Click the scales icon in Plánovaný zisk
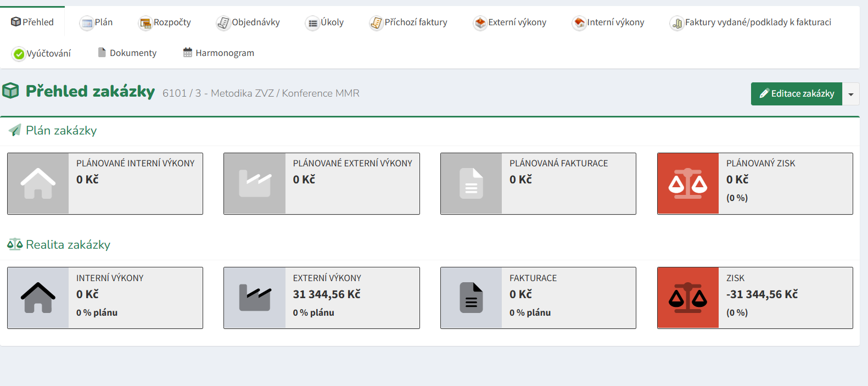The width and height of the screenshot is (868, 386). coord(687,183)
